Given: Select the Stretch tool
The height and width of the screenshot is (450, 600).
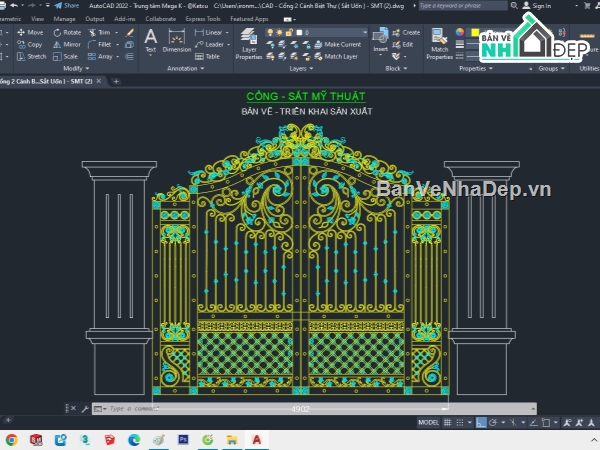Looking at the screenshot, I should tap(31, 57).
